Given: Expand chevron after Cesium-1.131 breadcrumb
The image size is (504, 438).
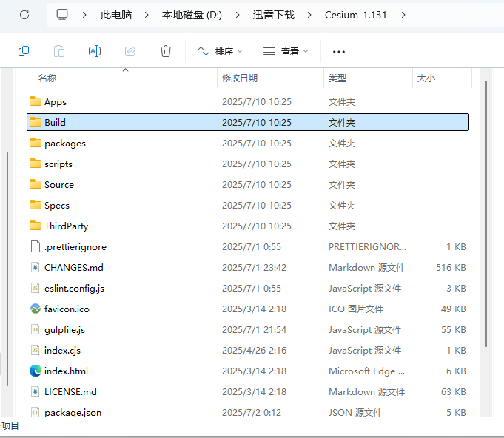Looking at the screenshot, I should 403,15.
